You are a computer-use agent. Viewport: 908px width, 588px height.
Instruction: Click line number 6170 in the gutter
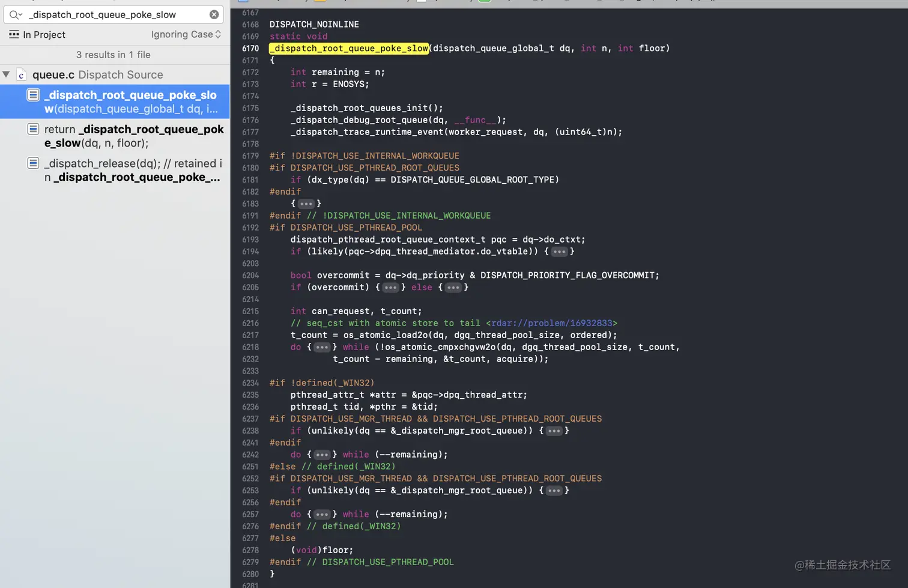[x=250, y=49]
